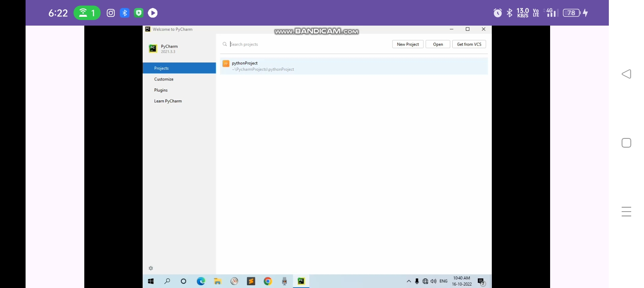Open the pythonProject entry in recent projects
The height and width of the screenshot is (288, 644).
[x=354, y=66]
